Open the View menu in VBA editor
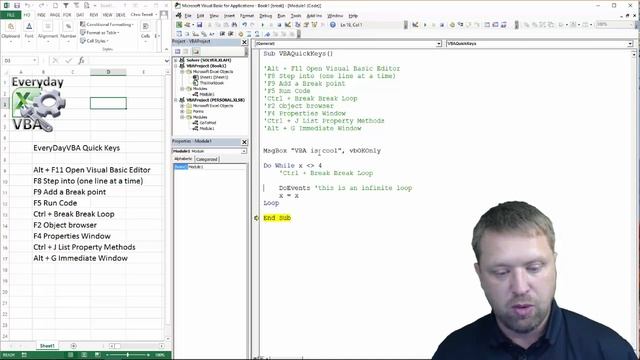Image resolution: width=640 pixels, height=360 pixels. point(214,16)
